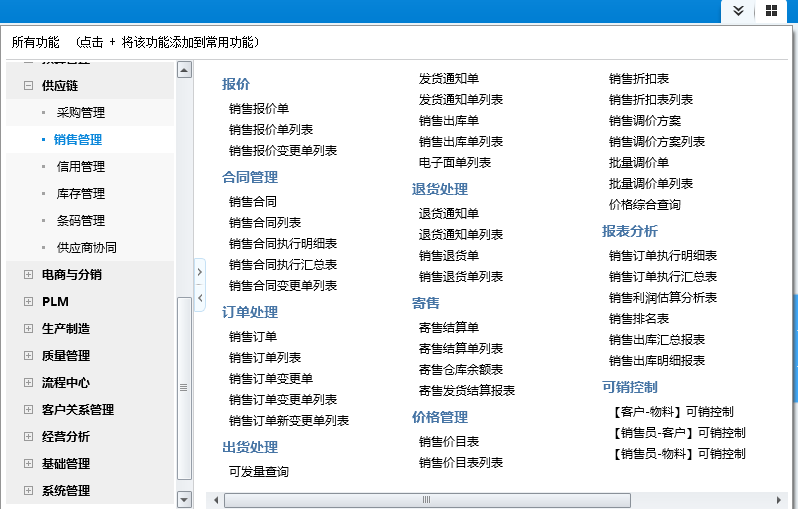The width and height of the screenshot is (798, 509).
Task: Expand the 电商与分销 tree node
Action: [x=29, y=275]
